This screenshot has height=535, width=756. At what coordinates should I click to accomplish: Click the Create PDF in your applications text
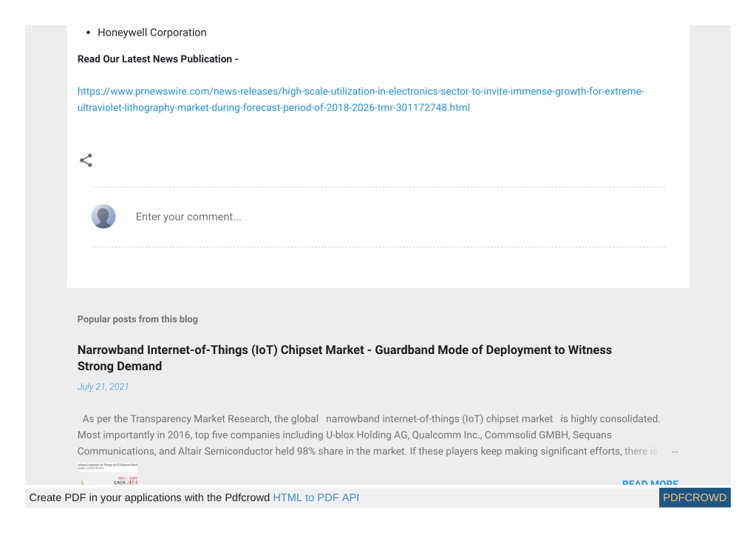tap(149, 498)
